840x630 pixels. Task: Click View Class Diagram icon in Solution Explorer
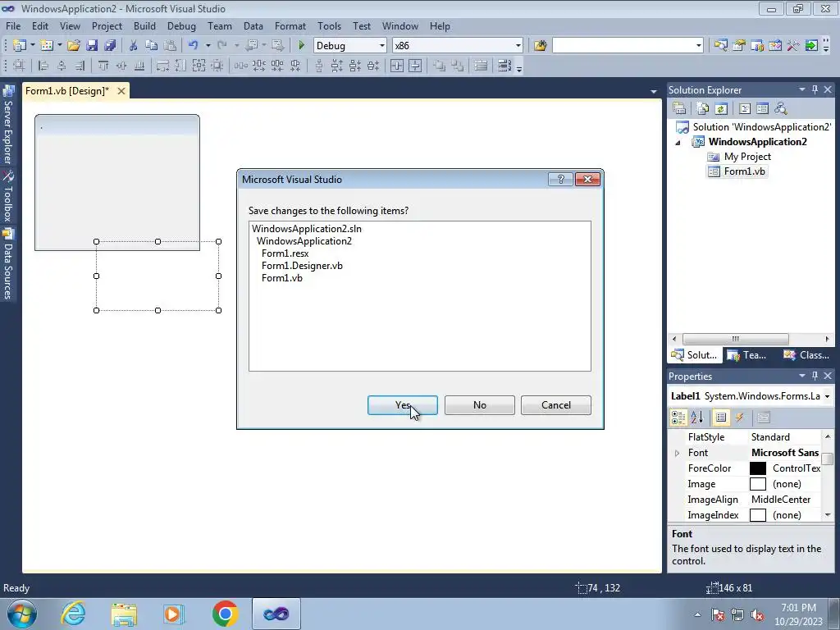[781, 109]
